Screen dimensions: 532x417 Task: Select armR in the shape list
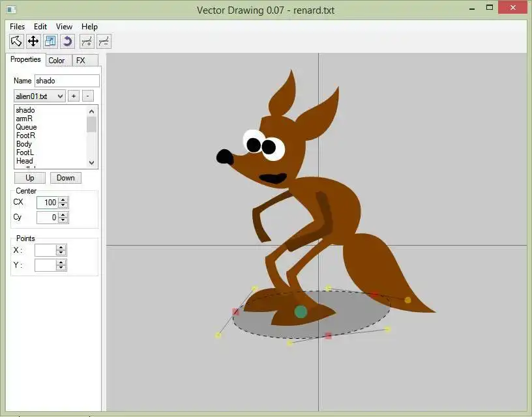coord(24,119)
